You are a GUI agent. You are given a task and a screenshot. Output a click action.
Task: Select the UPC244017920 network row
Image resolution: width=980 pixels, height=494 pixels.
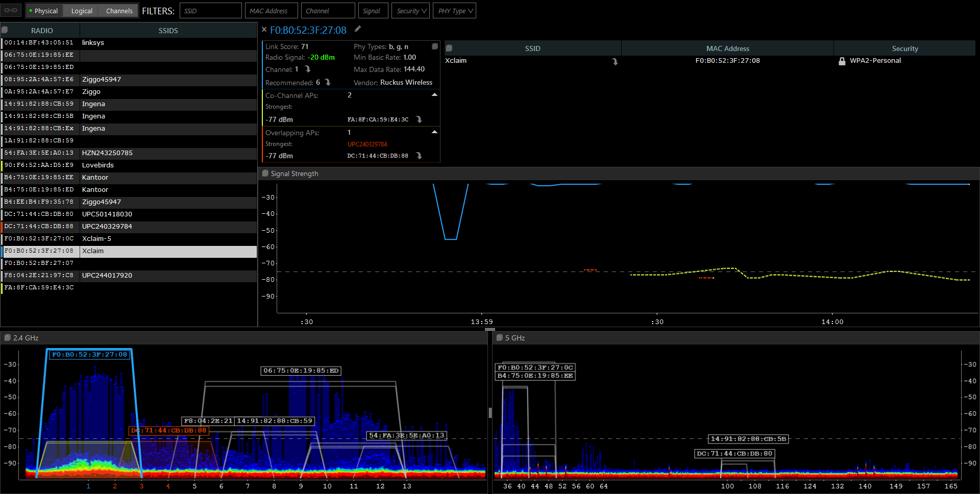tap(129, 276)
